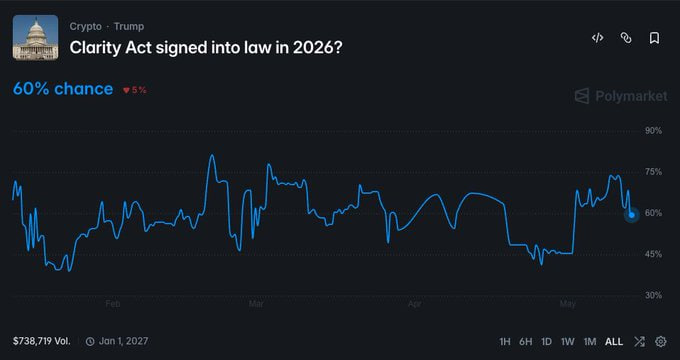Click the shuffle arrows chart icon
Image resolution: width=680 pixels, height=360 pixels.
coord(639,341)
